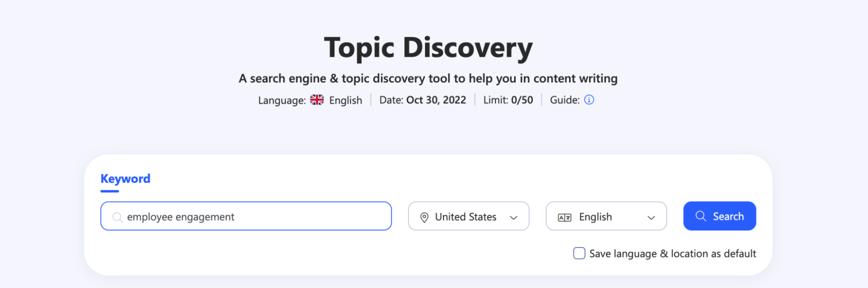Open the English language dropdown

pos(606,216)
